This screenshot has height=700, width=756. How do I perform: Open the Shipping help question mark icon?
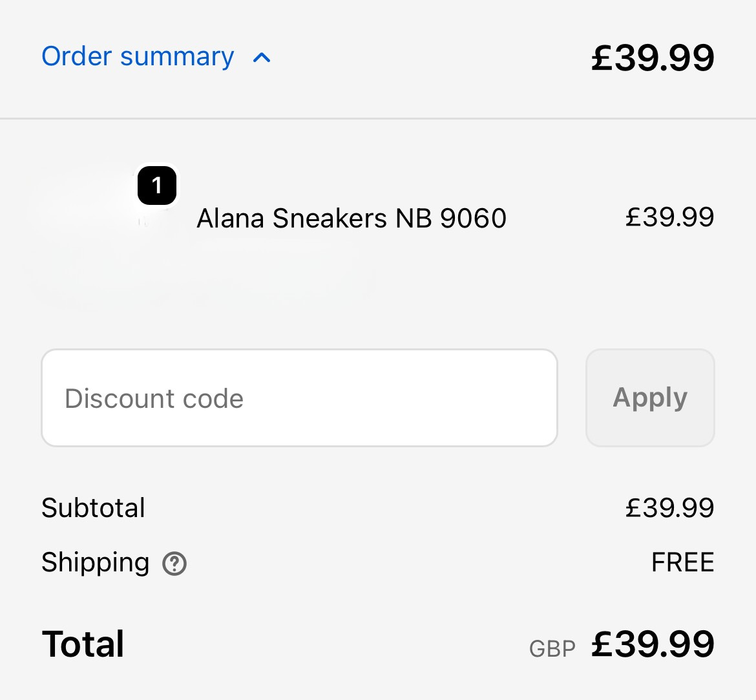[x=174, y=564]
